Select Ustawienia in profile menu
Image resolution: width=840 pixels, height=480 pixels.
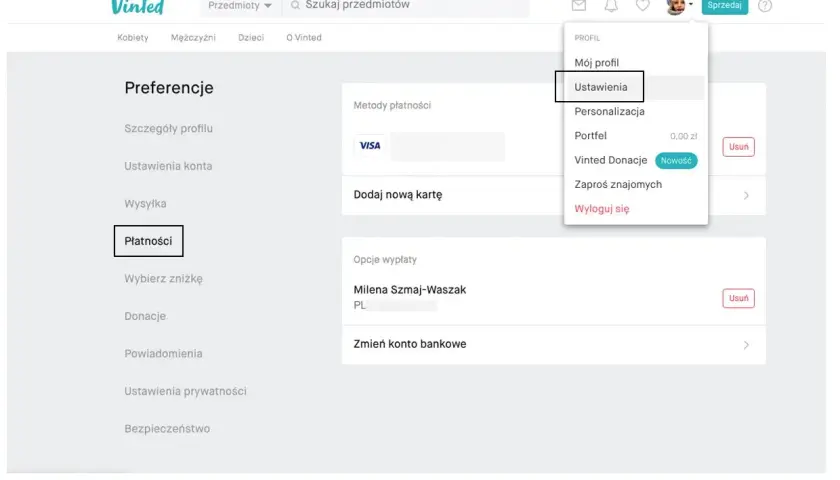point(601,87)
